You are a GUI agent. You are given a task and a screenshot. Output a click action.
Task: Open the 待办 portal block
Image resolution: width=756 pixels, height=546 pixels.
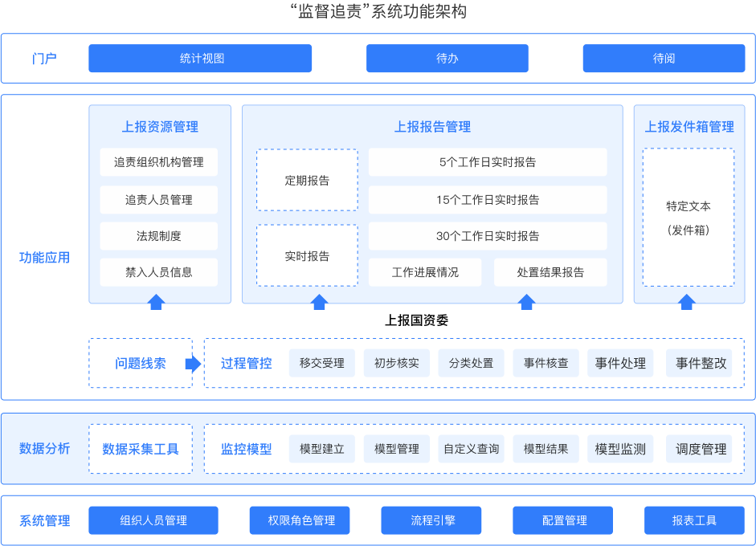(447, 59)
